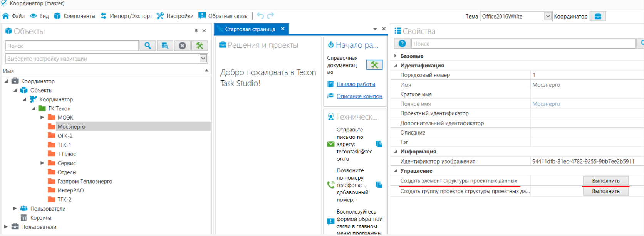The width and height of the screenshot is (644, 236).
Task: Open the Компоненты menu
Action: point(75,16)
